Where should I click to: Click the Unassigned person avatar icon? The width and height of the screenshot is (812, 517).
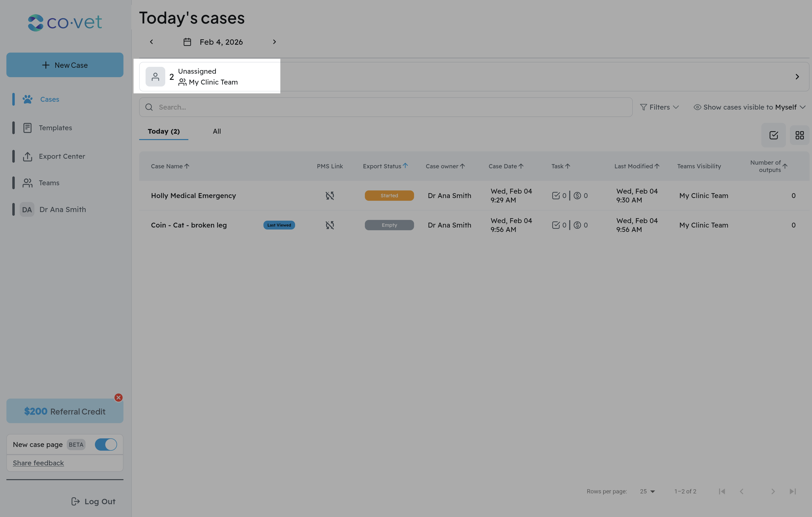coord(155,77)
